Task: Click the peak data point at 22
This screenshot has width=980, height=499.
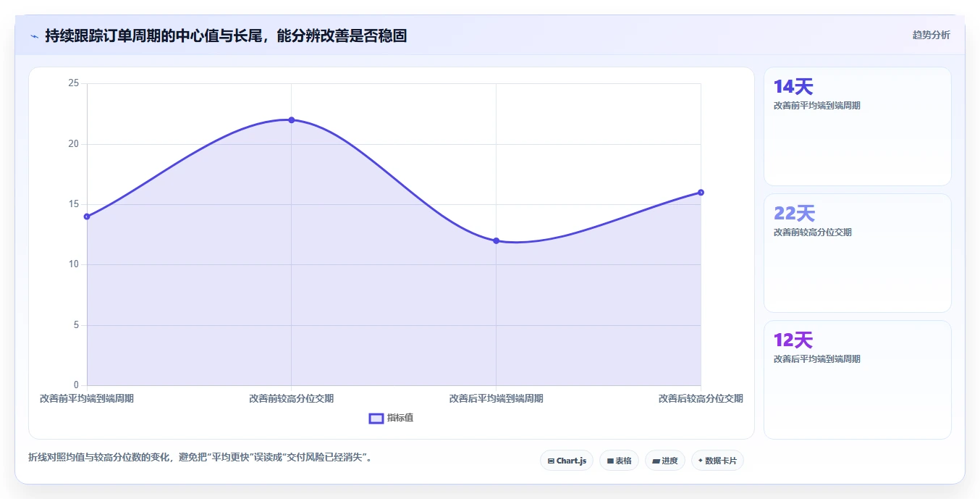Action: (x=292, y=120)
